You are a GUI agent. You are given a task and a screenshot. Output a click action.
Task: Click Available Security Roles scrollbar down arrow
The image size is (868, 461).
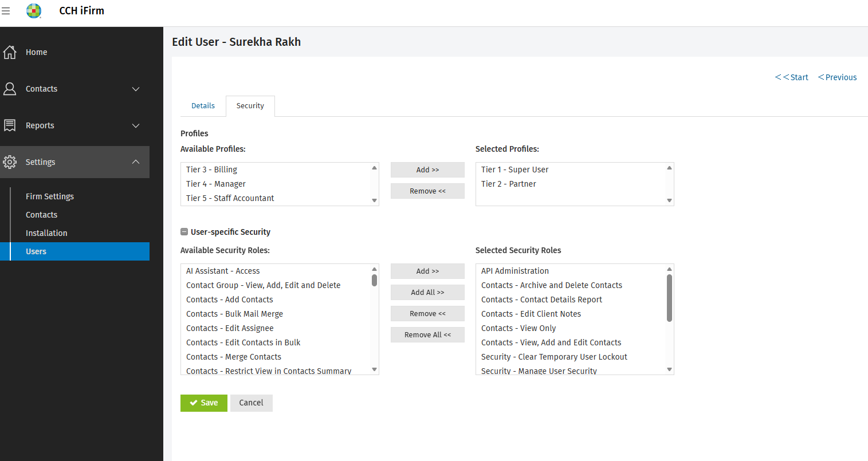(375, 370)
